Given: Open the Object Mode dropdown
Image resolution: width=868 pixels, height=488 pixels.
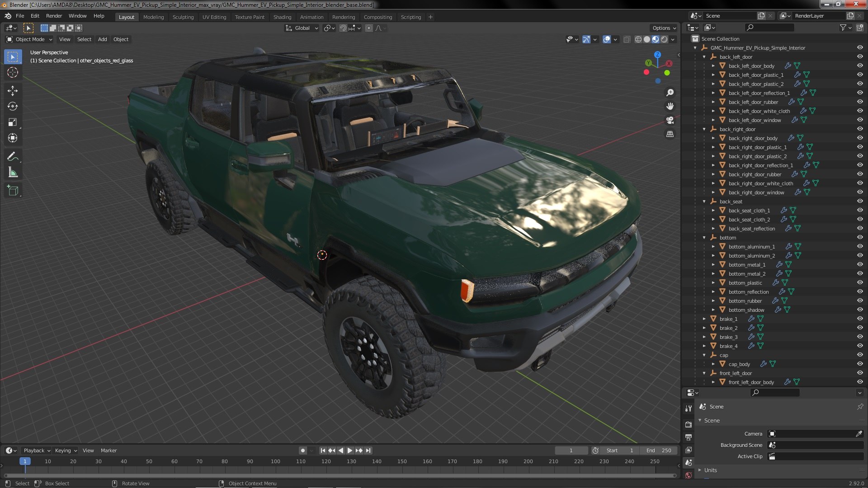Looking at the screenshot, I should 29,40.
